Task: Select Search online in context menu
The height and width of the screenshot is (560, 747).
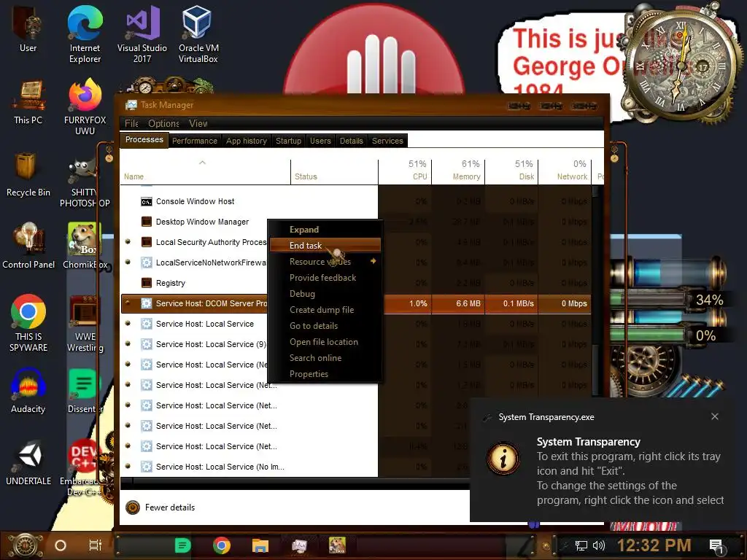Action: [325, 357]
